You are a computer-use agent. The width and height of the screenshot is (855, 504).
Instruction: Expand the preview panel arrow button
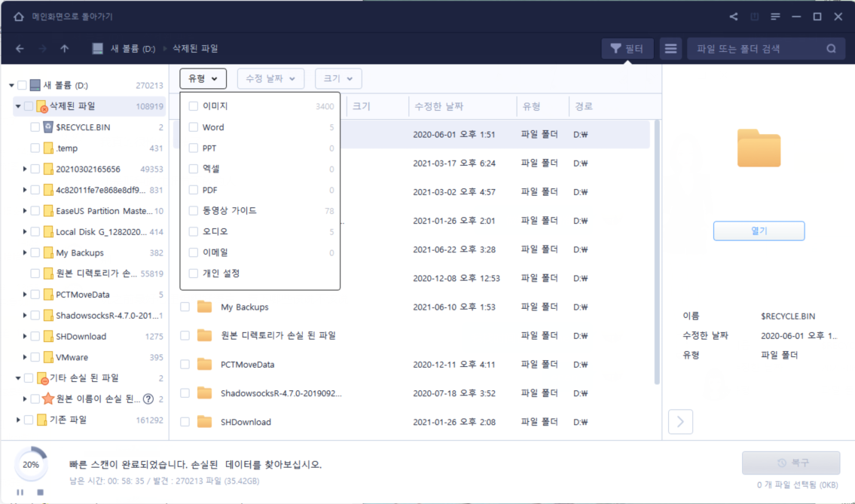pos(680,422)
